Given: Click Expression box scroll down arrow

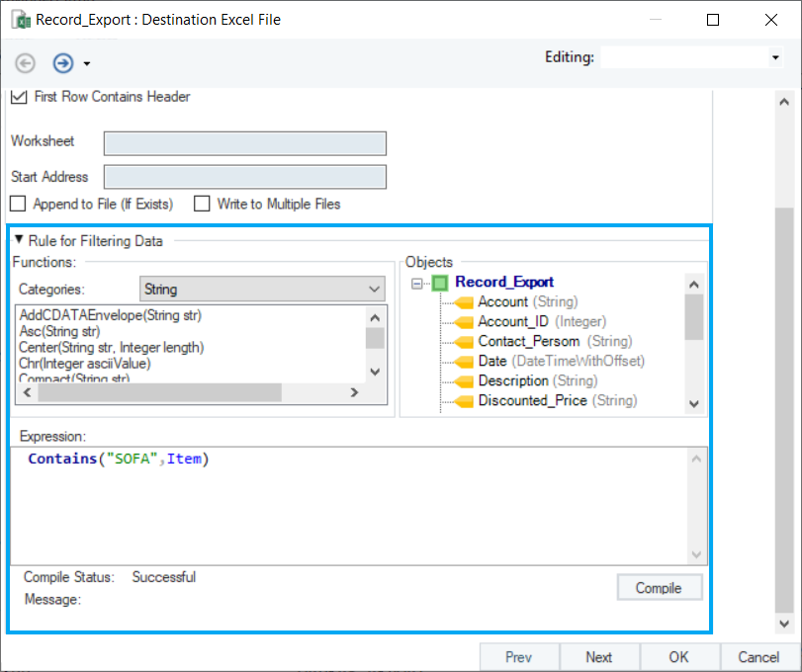Looking at the screenshot, I should [x=696, y=554].
